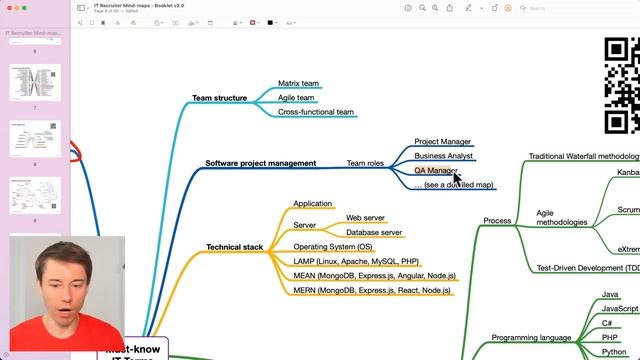Add a Note with the note tool
Image resolution: width=640 pixels, height=360 pixels.
point(210,23)
